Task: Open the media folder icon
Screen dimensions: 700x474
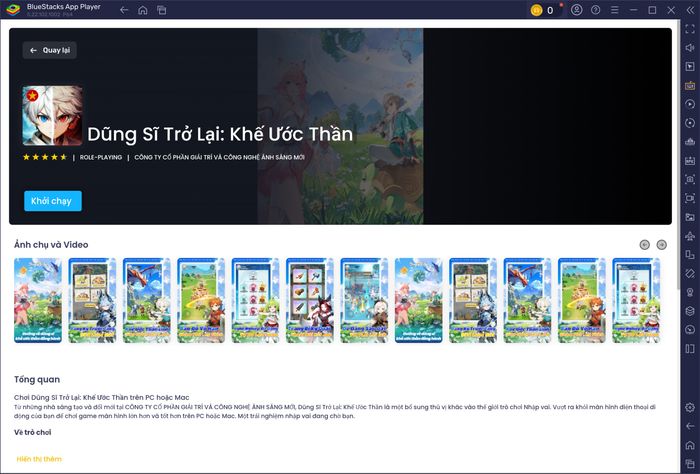Action: (x=690, y=217)
